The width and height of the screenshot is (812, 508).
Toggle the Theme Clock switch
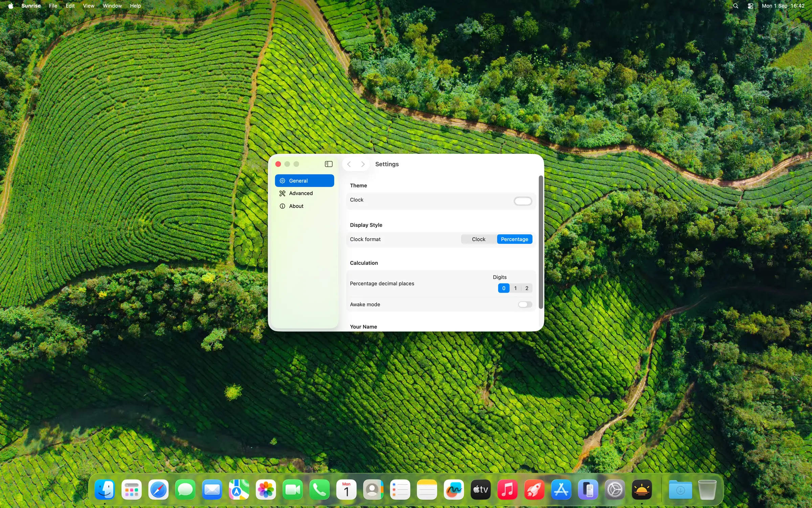click(523, 200)
